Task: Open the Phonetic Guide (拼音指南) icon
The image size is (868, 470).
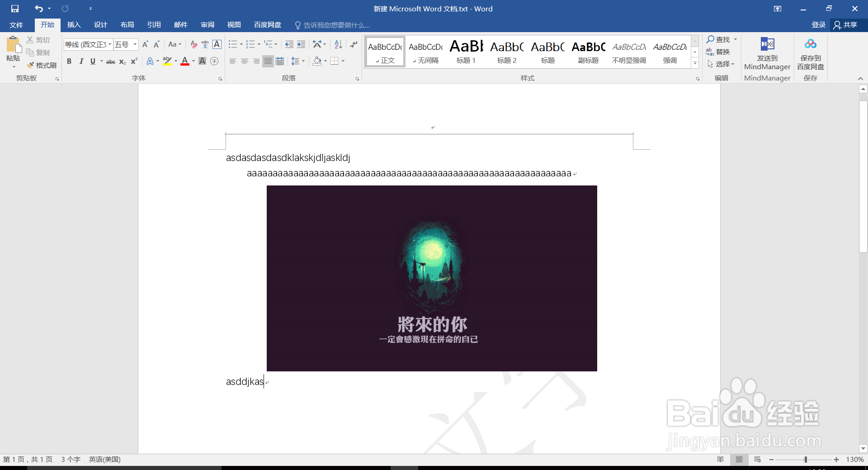Action: pyautogui.click(x=205, y=44)
